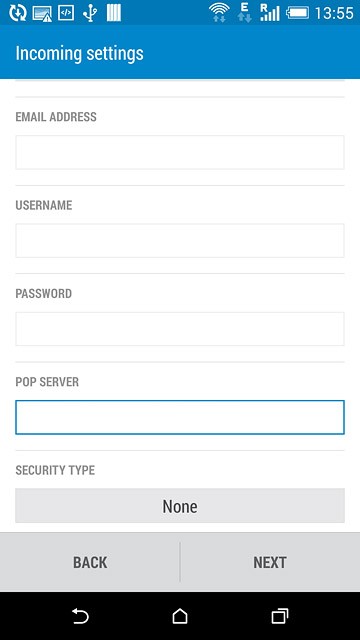
Task: Tap the barcode notification icon
Action: (x=114, y=13)
